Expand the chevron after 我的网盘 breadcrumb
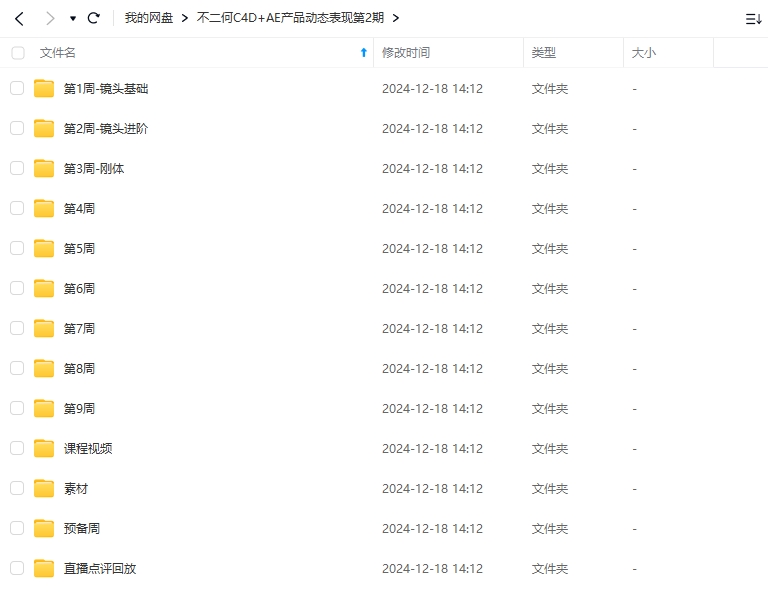Screen dimensions: 768x595 click(x=185, y=18)
